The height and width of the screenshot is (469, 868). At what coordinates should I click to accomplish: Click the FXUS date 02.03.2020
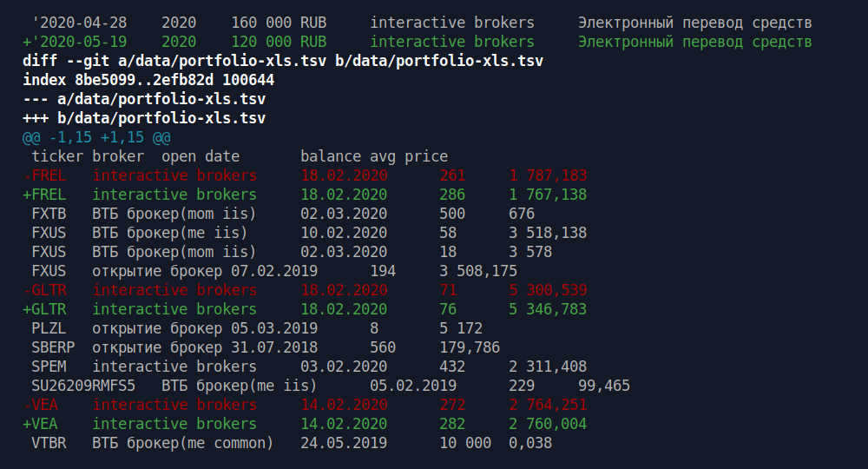pos(344,252)
